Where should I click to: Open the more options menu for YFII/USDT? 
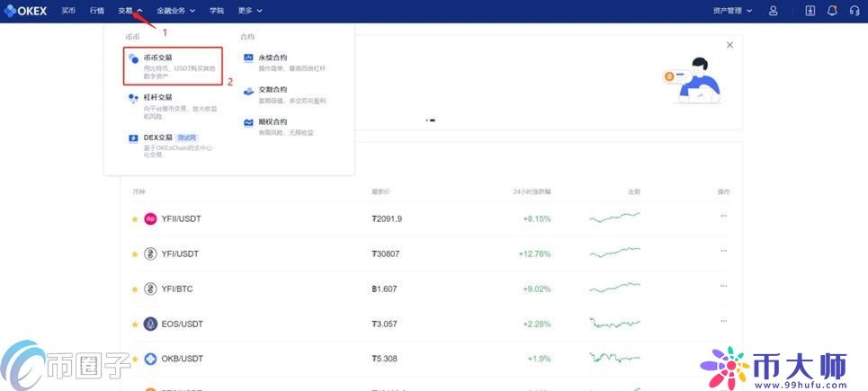tap(723, 217)
